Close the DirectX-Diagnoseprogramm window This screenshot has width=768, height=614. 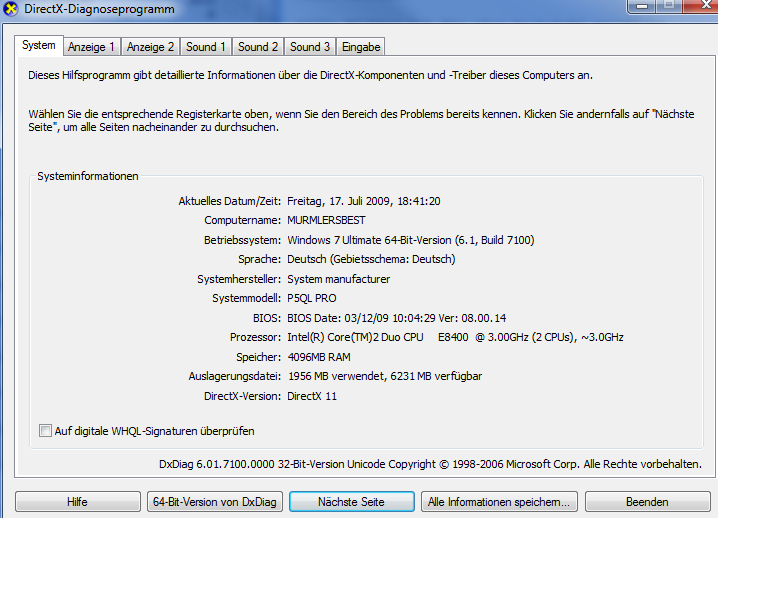[701, 6]
